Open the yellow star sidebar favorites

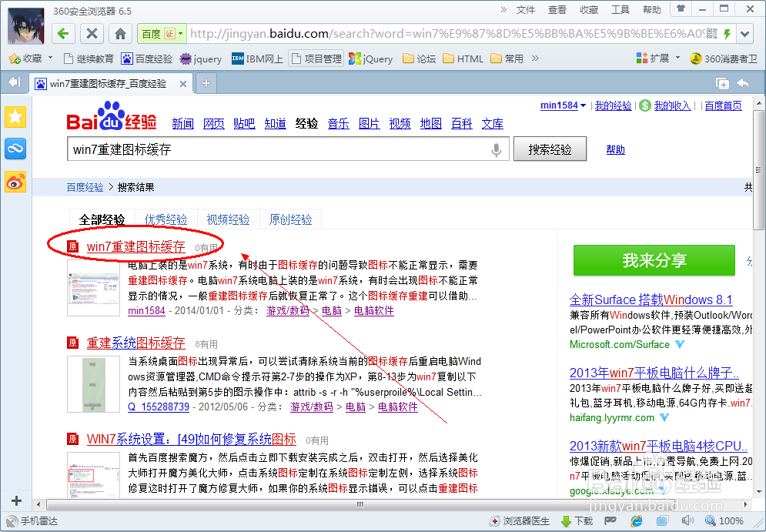[15, 117]
